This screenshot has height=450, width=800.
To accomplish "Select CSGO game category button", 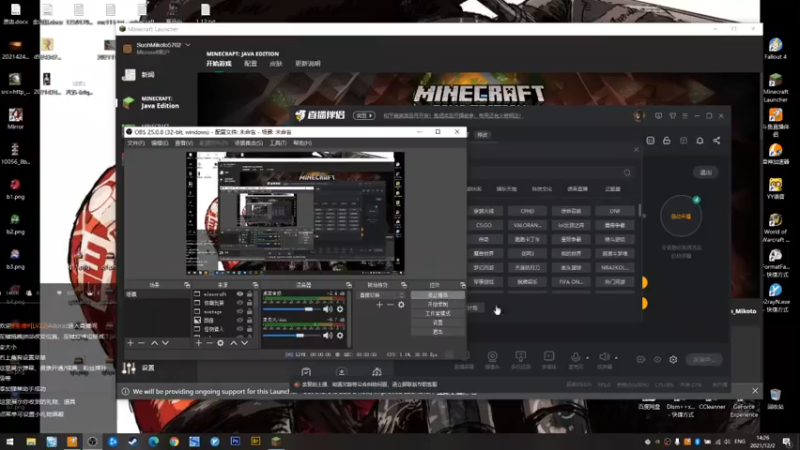I will pos(484,225).
